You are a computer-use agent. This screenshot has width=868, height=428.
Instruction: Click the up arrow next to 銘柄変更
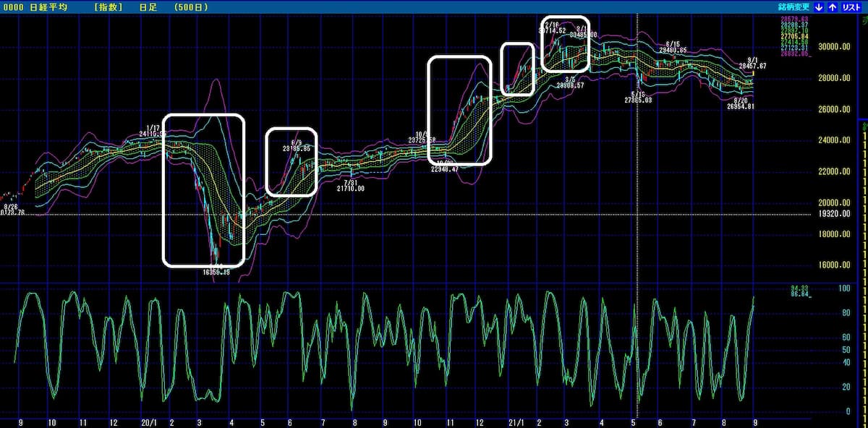833,7
